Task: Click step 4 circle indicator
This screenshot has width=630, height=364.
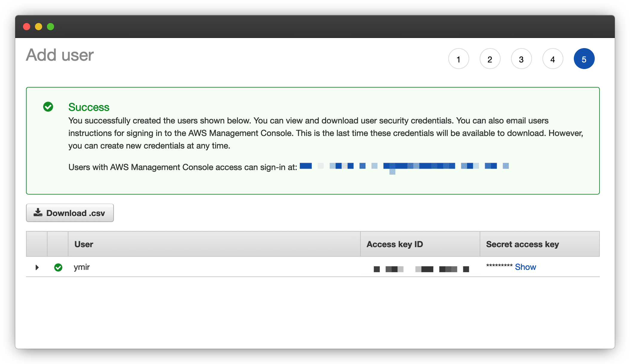Action: pos(552,59)
